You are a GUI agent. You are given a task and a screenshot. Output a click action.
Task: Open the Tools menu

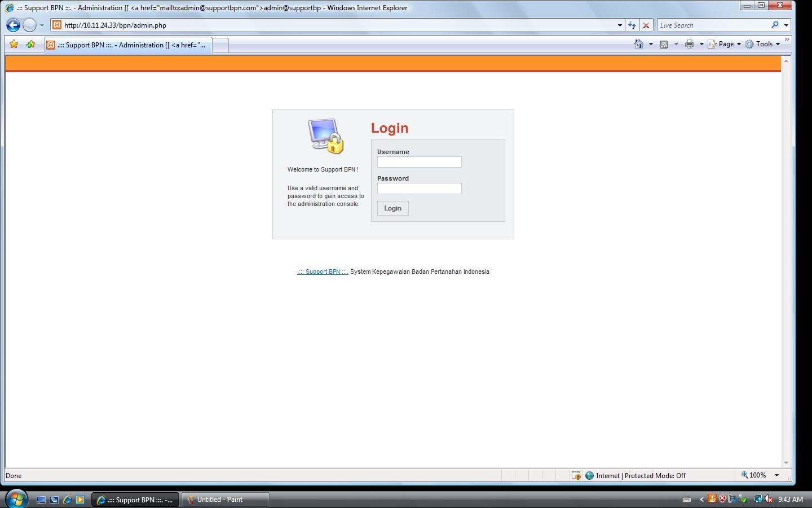coord(762,44)
